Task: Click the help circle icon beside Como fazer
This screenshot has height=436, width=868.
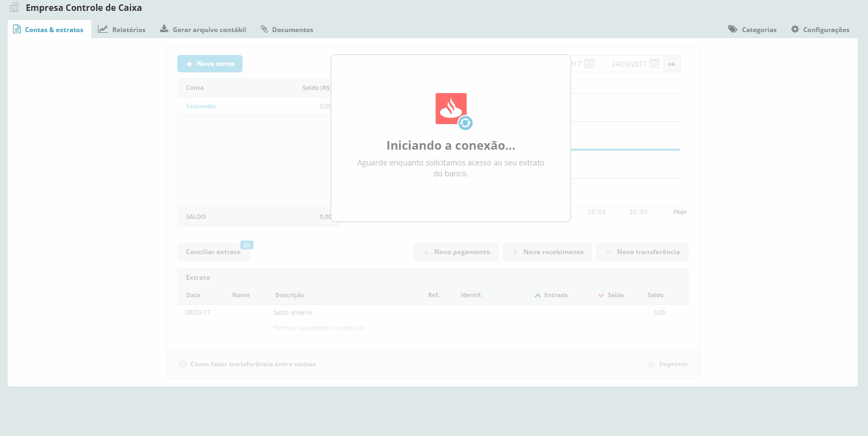Action: pos(182,364)
